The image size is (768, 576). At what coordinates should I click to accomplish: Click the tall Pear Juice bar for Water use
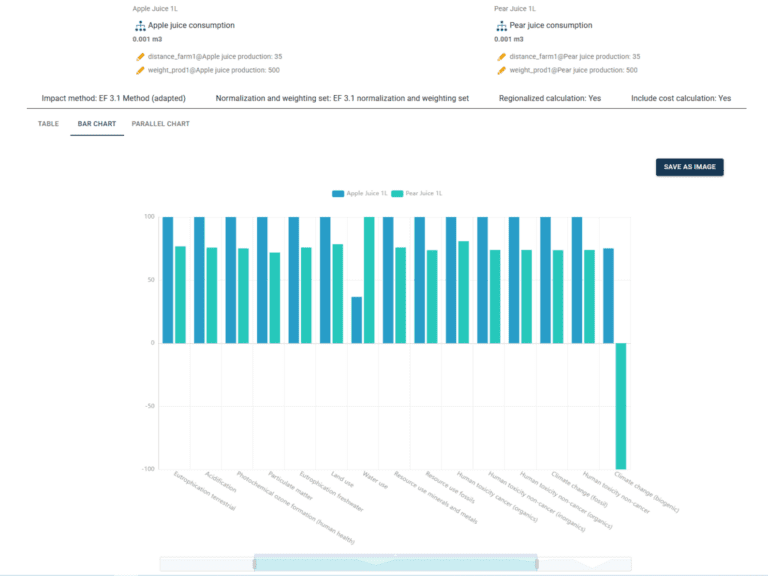click(x=369, y=280)
